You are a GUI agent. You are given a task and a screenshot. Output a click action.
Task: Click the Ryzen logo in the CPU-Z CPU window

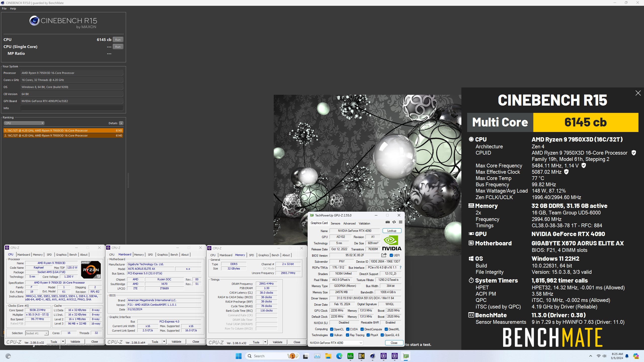(x=91, y=269)
